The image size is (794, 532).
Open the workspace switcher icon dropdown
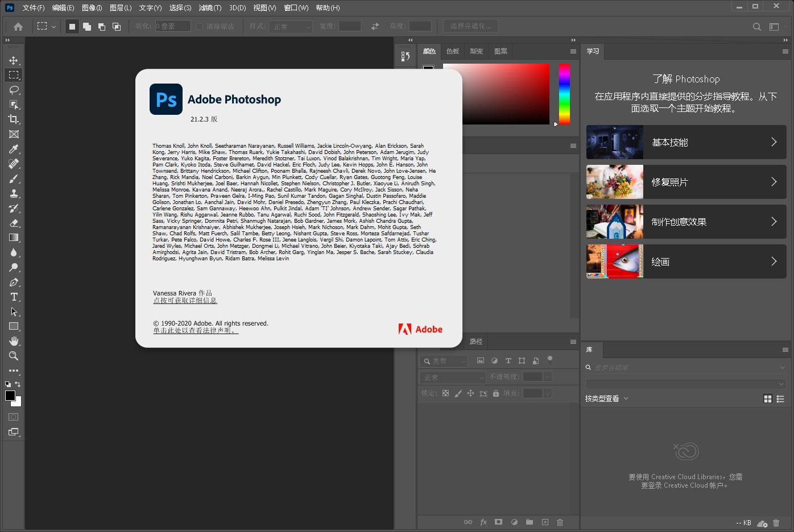coord(774,27)
